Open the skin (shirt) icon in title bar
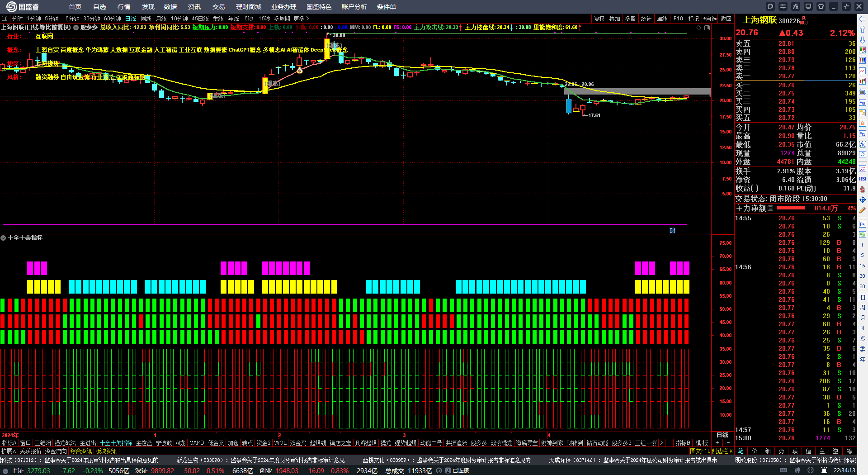This screenshot has width=868, height=475. click(x=821, y=6)
